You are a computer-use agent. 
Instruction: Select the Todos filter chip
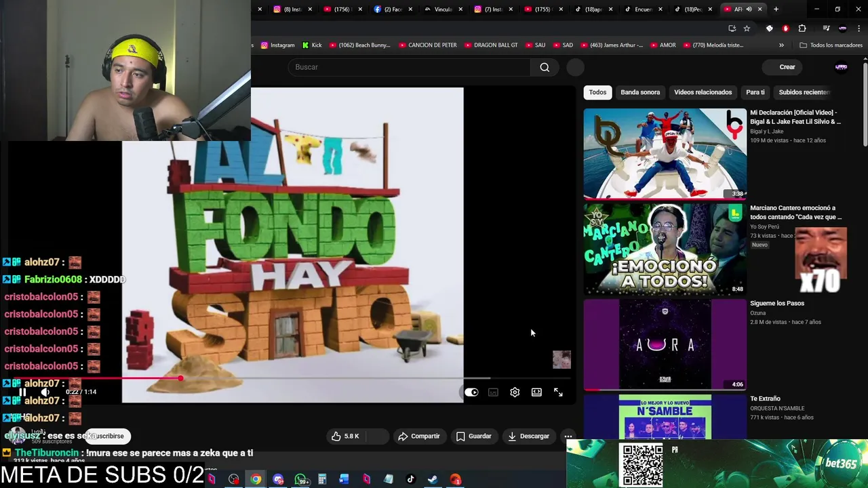click(597, 92)
